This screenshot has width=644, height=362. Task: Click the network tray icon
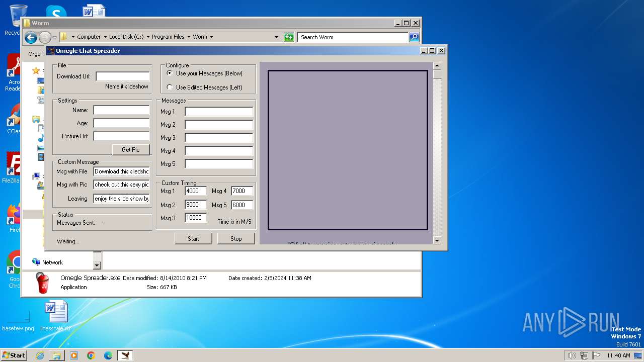pos(584,355)
